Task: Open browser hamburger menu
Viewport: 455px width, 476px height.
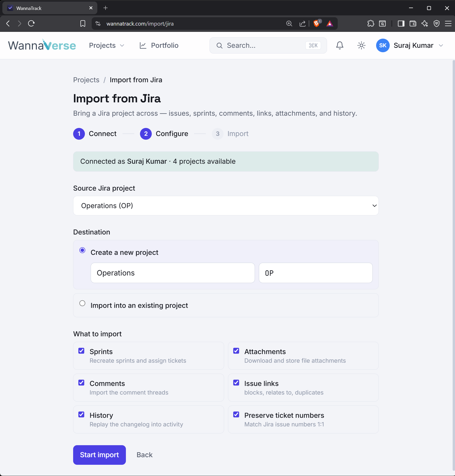Action: pos(448,23)
